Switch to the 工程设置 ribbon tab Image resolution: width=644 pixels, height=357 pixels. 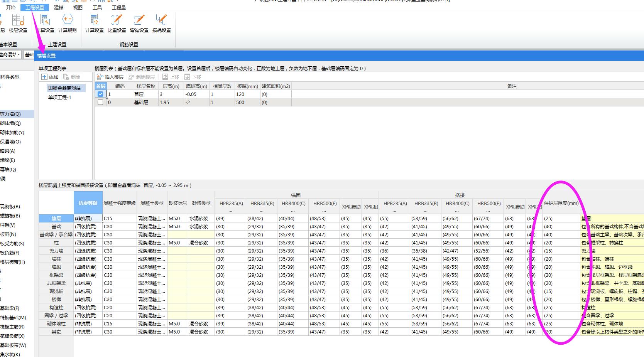[35, 7]
